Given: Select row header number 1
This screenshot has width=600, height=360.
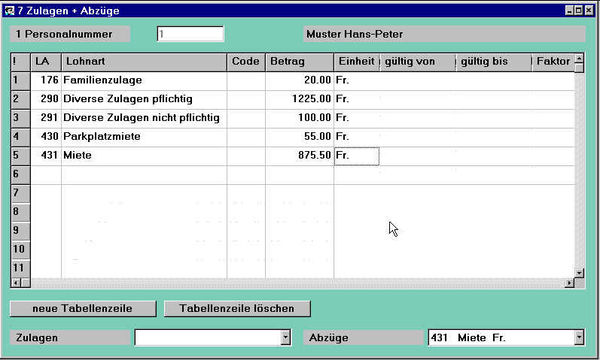Looking at the screenshot, I should 20,80.
